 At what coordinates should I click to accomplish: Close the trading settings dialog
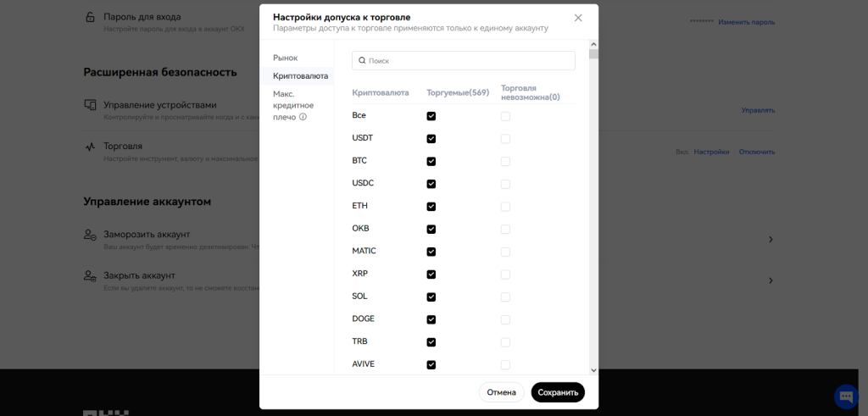click(578, 18)
